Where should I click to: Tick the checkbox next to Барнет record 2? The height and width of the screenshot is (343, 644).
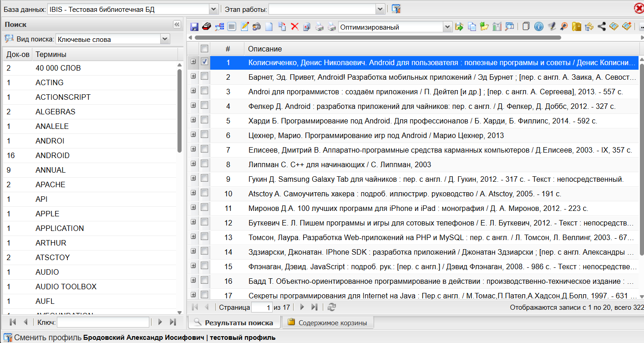[x=205, y=77]
